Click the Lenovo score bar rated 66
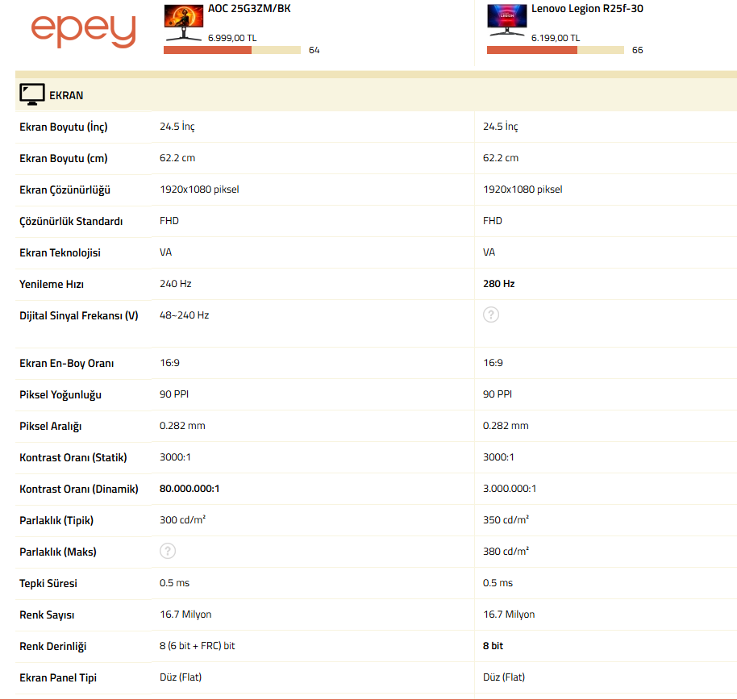This screenshot has height=700, width=737. click(556, 50)
